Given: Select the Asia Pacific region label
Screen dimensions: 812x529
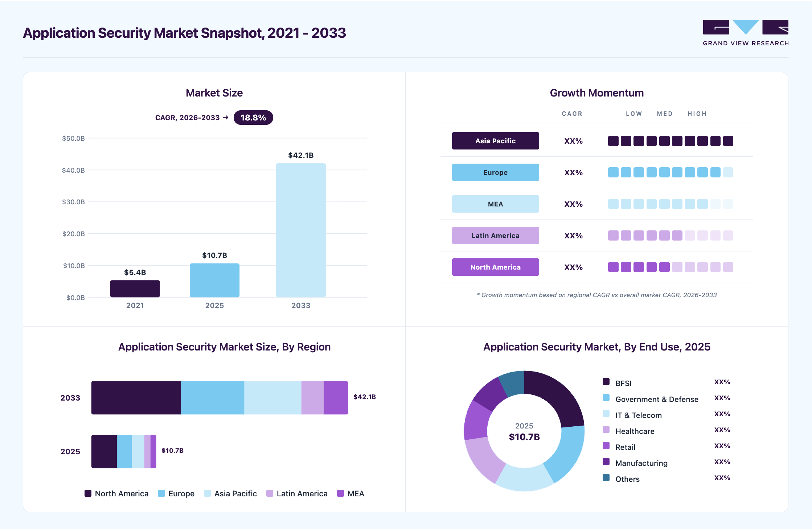Looking at the screenshot, I should pos(495,141).
